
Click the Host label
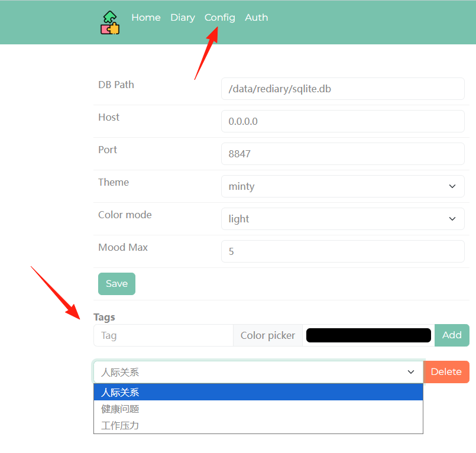tap(109, 117)
